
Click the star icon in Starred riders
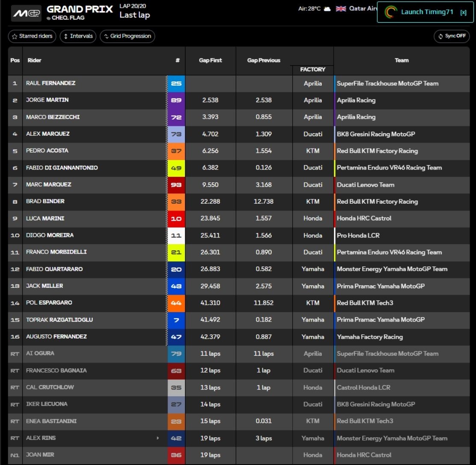[15, 36]
